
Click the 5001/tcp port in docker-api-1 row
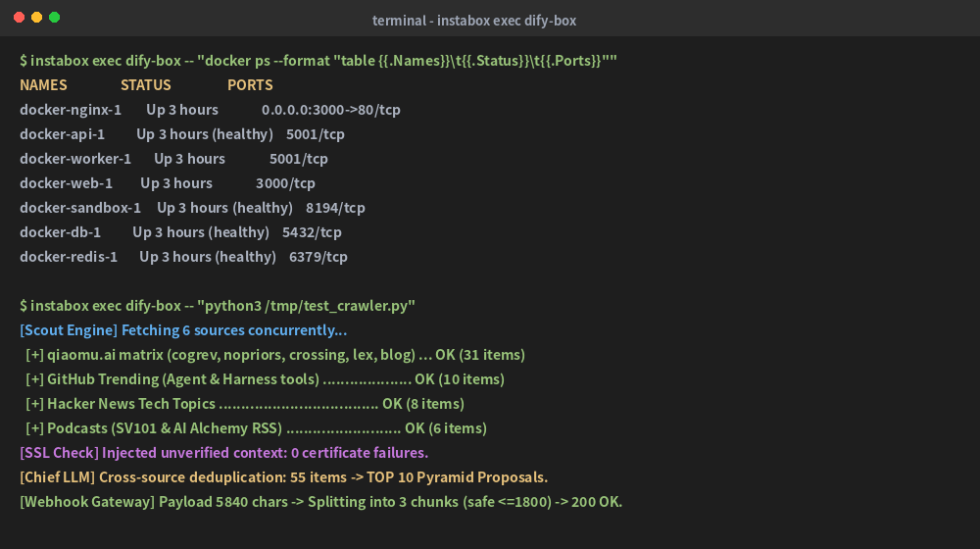pos(315,134)
